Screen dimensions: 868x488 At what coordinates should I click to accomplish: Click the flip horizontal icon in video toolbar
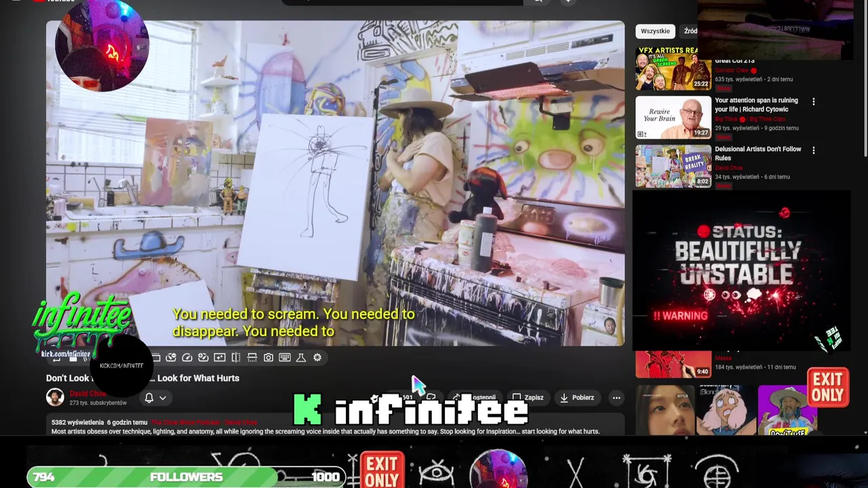click(236, 357)
